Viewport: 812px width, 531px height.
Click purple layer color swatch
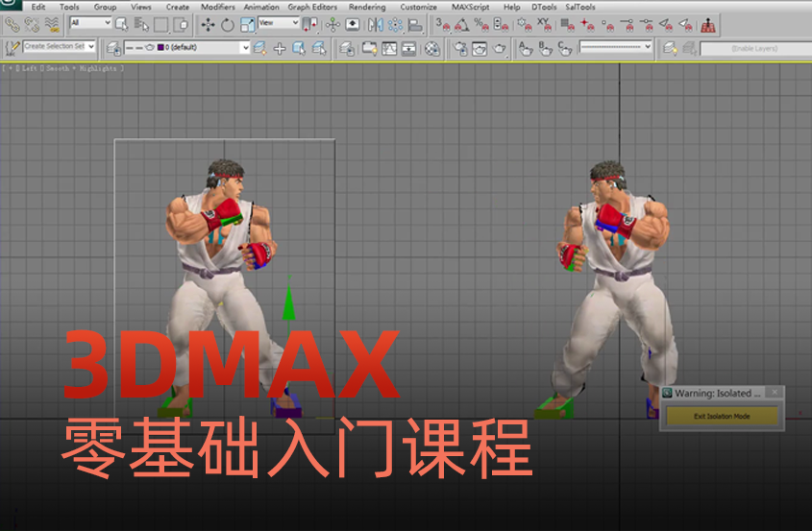pyautogui.click(x=160, y=48)
